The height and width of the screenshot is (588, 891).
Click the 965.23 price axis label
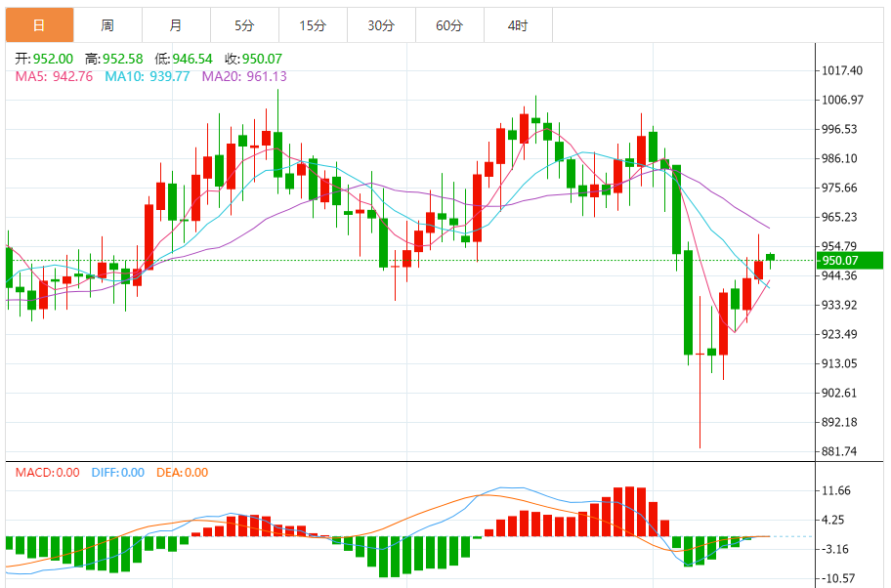839,217
